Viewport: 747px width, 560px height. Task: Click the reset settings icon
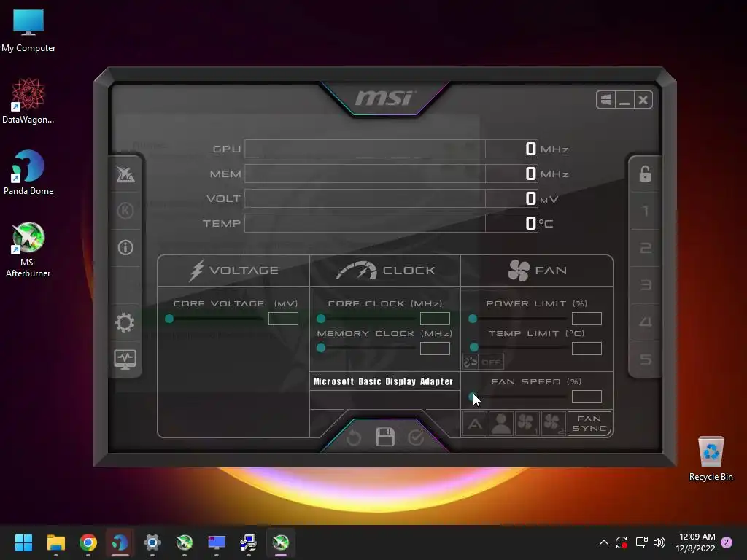(x=354, y=437)
